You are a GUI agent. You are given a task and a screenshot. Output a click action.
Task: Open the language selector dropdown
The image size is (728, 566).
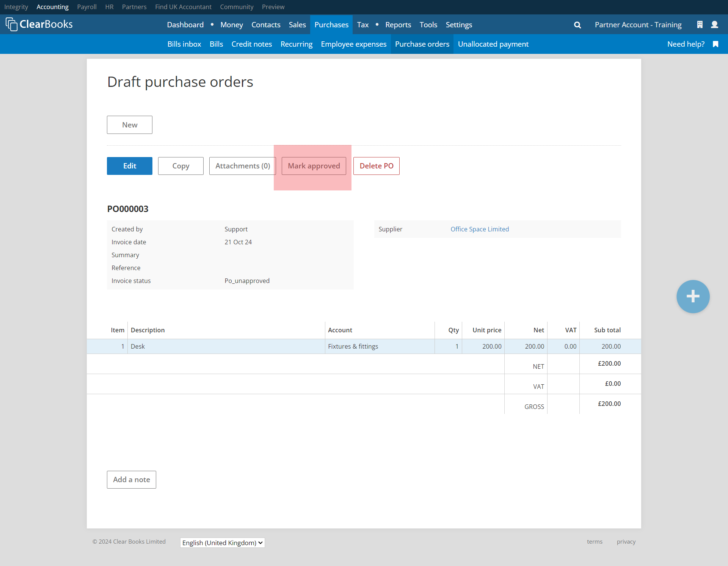[x=222, y=542]
